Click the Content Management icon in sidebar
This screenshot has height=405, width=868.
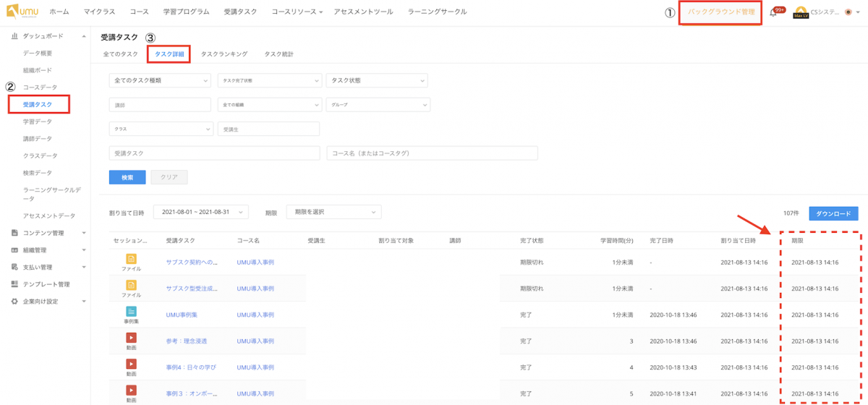14,233
